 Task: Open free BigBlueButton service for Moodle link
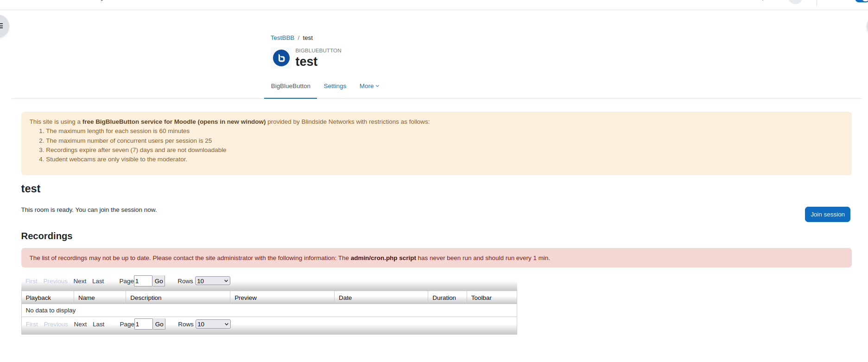tap(174, 122)
